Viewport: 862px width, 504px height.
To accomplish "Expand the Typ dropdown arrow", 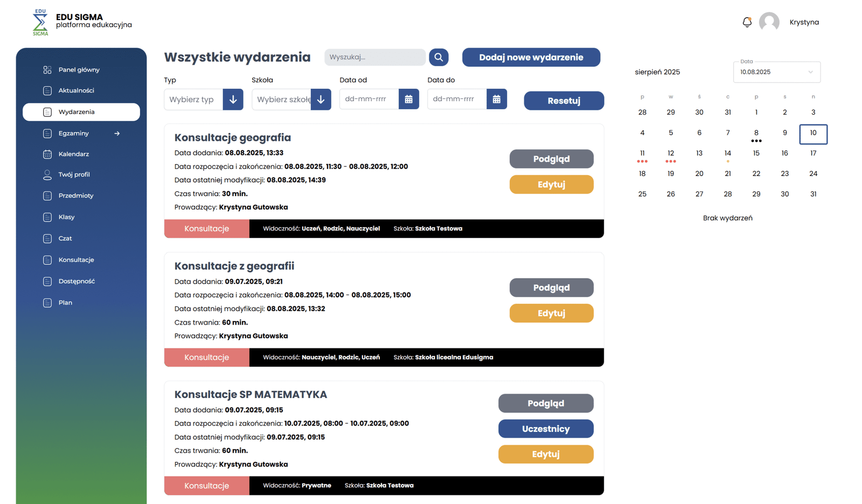I will (x=233, y=100).
